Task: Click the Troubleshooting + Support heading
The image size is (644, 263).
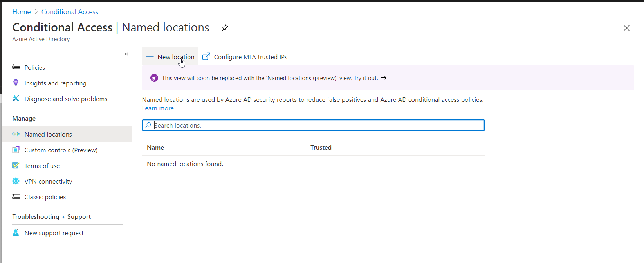Action: click(x=52, y=217)
